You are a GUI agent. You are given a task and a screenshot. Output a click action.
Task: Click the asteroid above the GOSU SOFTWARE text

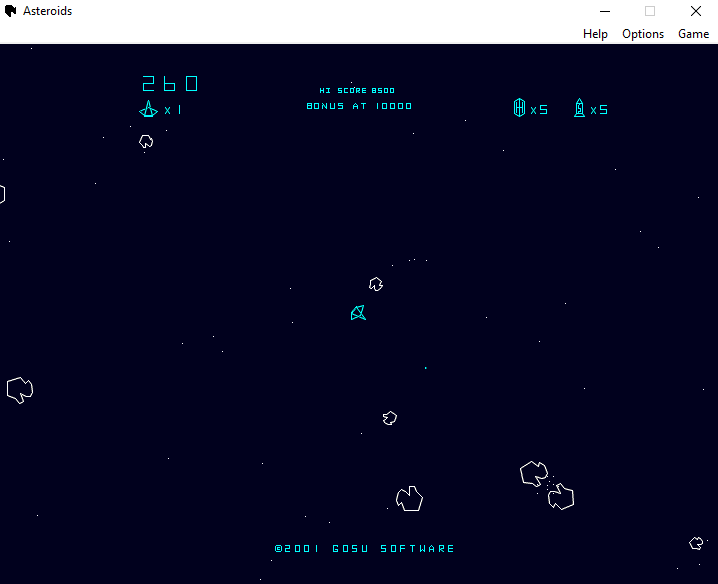[x=409, y=499]
